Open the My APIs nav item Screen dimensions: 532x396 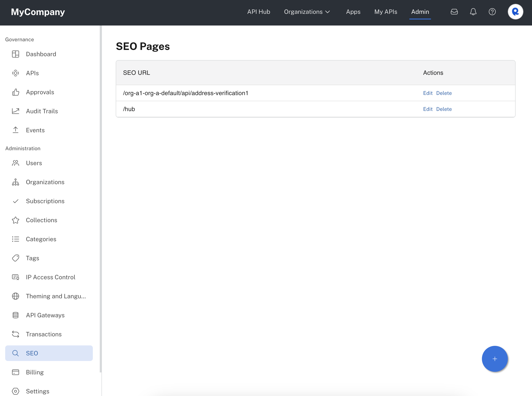[x=385, y=12]
